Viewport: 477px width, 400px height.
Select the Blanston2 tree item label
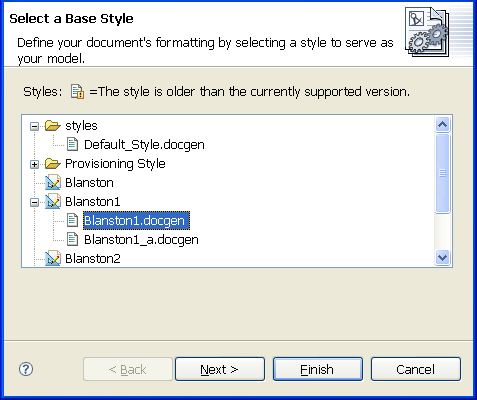93,259
